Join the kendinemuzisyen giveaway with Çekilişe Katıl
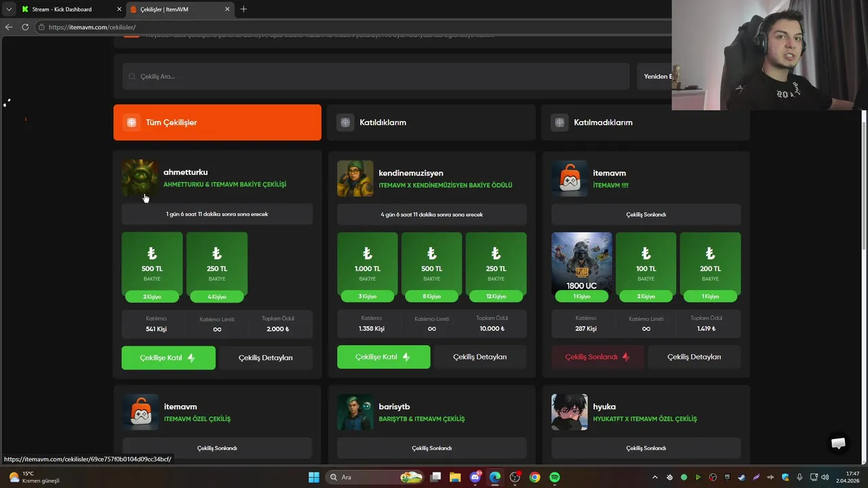Viewport: 868px width, 488px height. pos(384,357)
